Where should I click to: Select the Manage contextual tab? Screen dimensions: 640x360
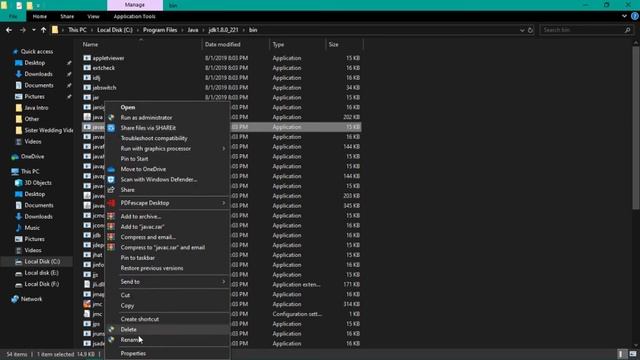coord(135,5)
